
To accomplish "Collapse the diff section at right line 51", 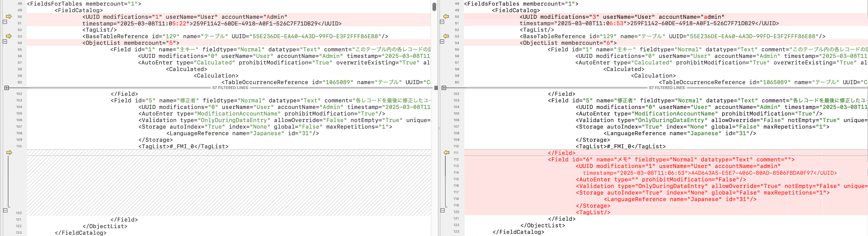I will (442, 22).
